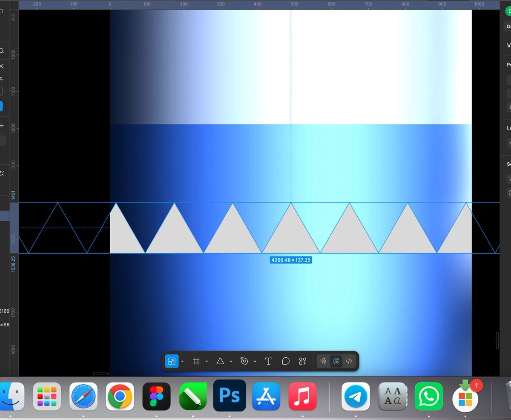511x420 pixels.
Task: Open the Move tool options chevron
Action: point(183,361)
